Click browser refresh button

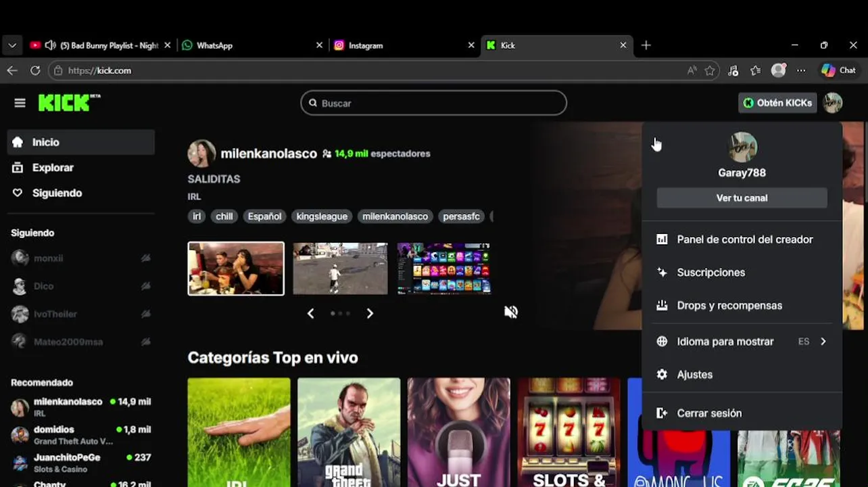[x=35, y=70]
